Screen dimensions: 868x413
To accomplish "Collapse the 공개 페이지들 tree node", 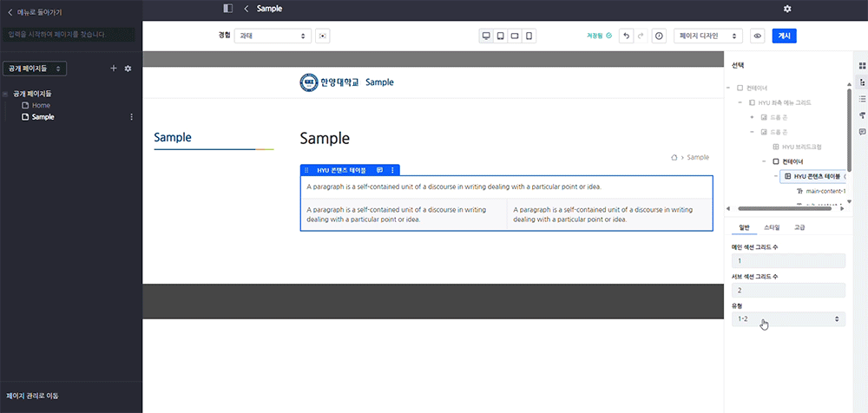I will [x=6, y=94].
